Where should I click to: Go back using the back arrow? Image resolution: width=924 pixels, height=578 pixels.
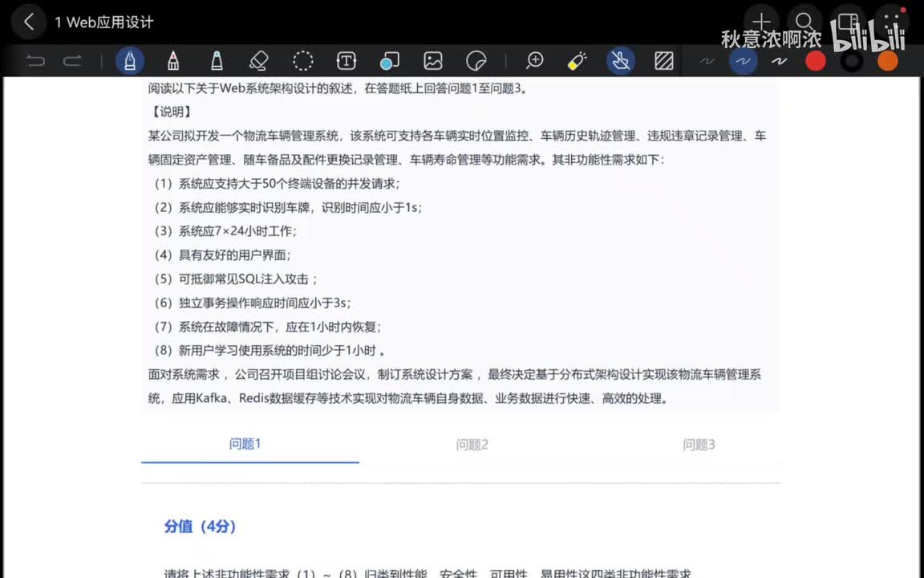(28, 22)
